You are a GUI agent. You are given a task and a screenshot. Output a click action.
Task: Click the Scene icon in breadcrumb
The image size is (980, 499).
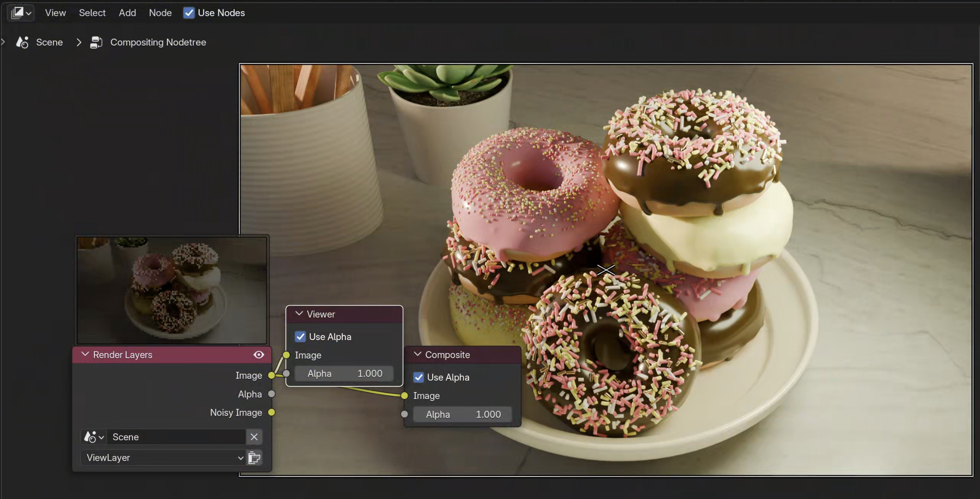(22, 42)
